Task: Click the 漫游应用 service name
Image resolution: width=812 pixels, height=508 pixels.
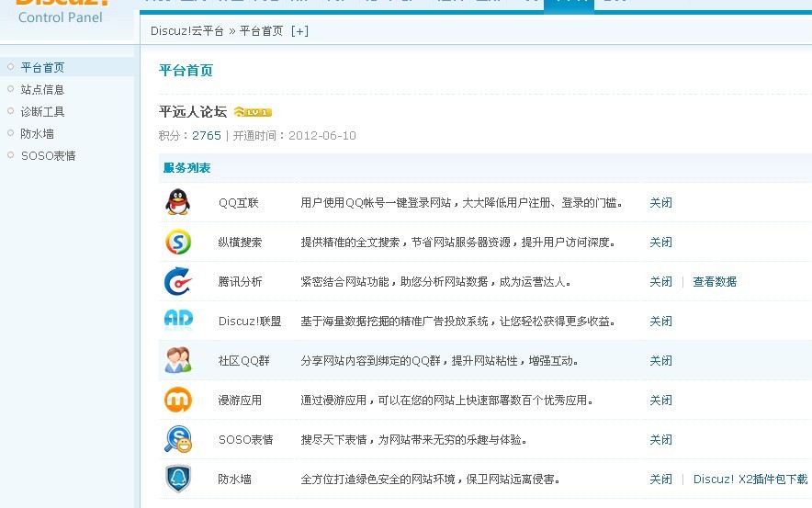Action: (240, 400)
